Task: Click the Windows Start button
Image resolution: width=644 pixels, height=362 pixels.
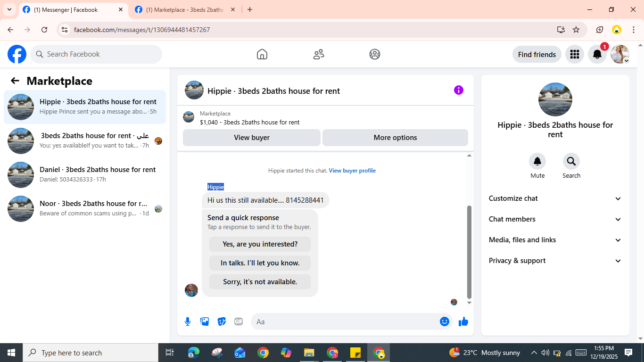Action: coord(11,353)
